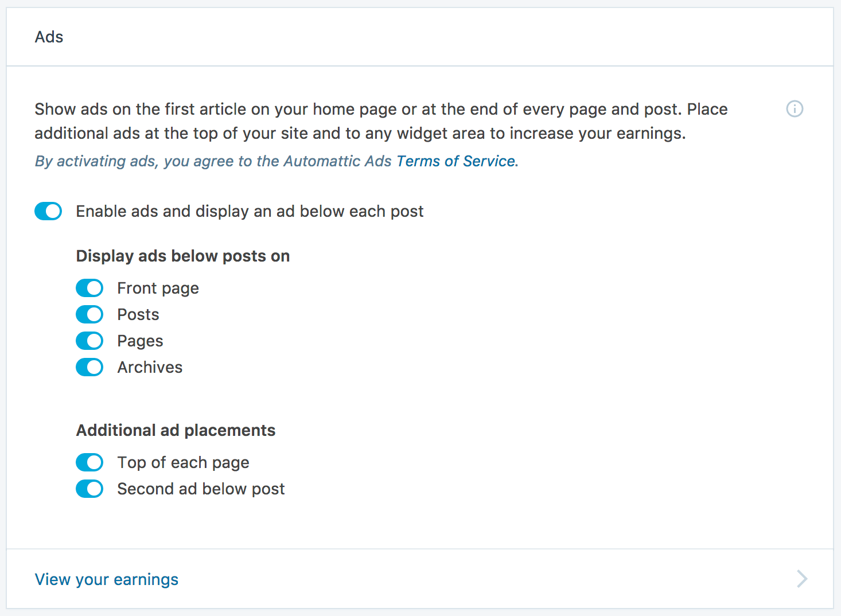Click the Second ad below post label

pyautogui.click(x=200, y=489)
